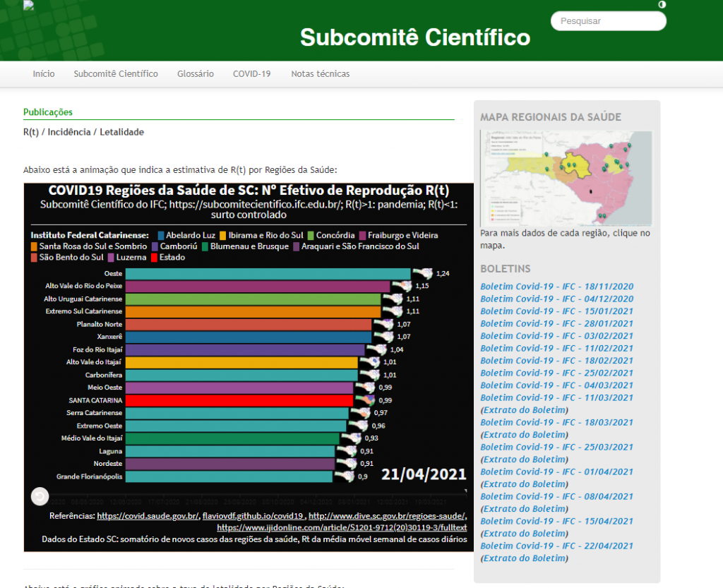Click the Oeste region map icon

422,274
